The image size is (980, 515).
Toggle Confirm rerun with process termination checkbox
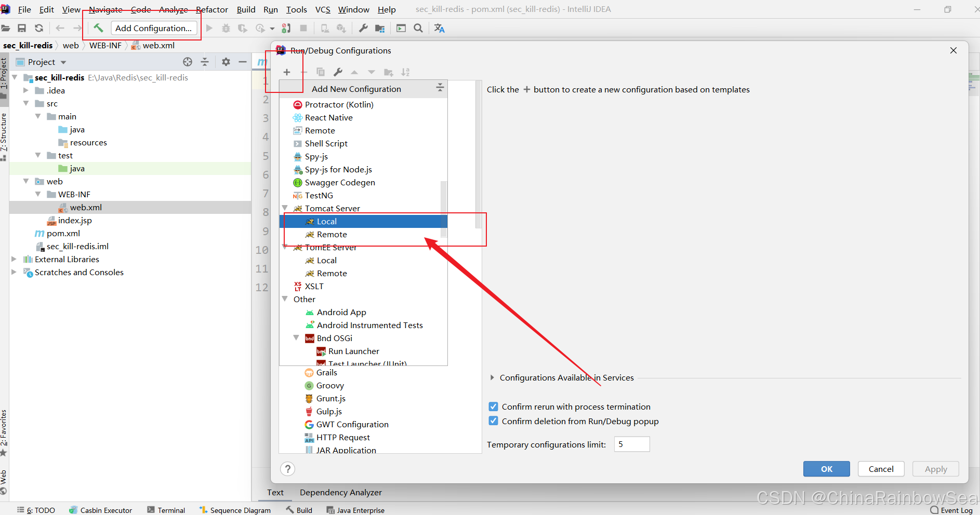494,406
